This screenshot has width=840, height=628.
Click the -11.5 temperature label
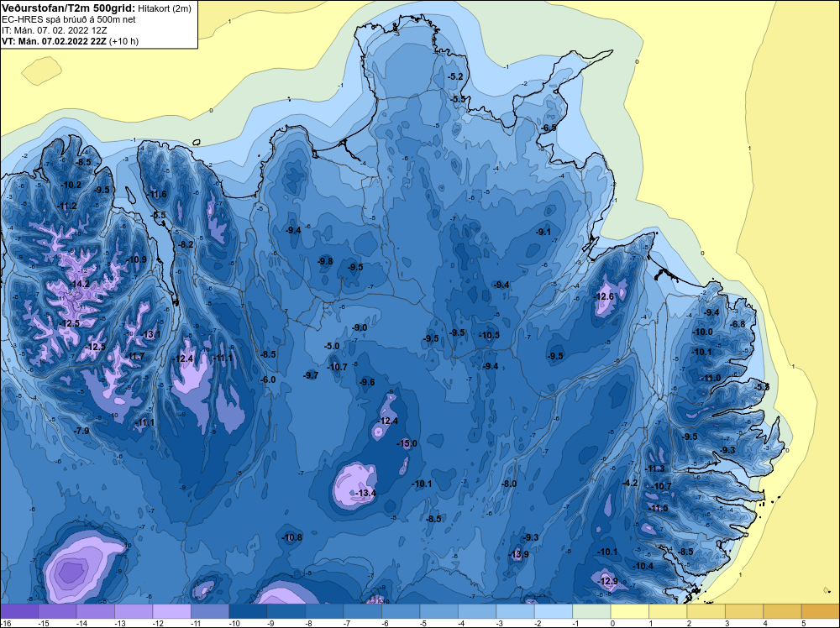coord(659,508)
